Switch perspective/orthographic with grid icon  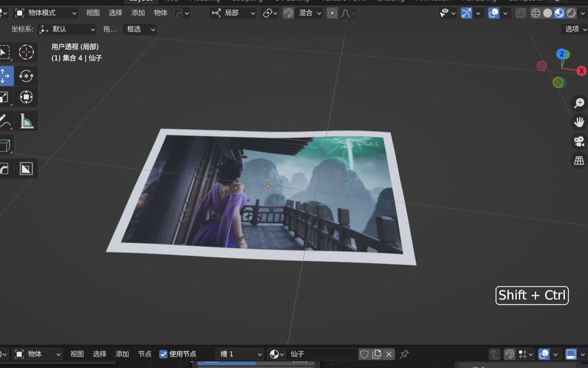click(x=579, y=160)
